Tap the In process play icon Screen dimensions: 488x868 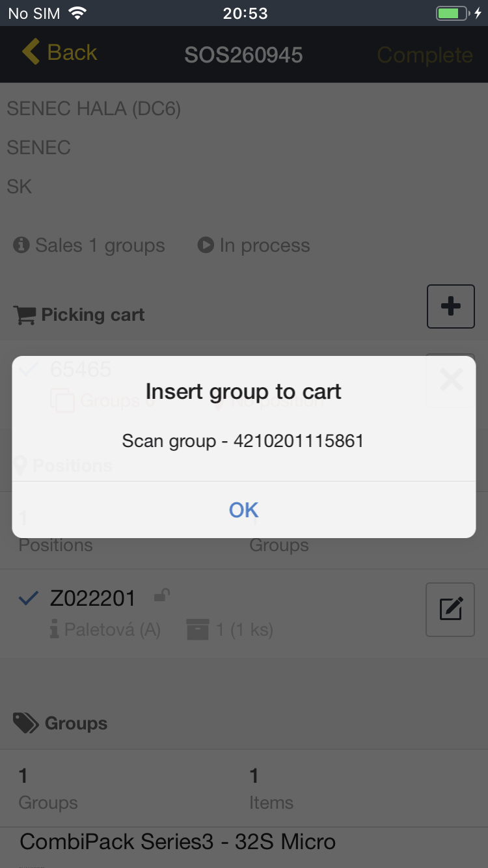coord(206,245)
